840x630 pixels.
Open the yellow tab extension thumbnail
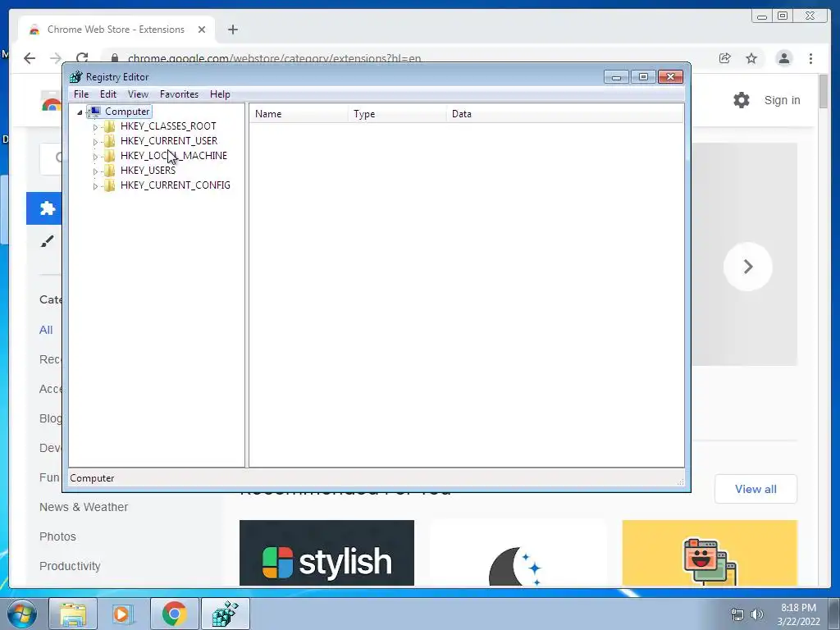tap(710, 553)
